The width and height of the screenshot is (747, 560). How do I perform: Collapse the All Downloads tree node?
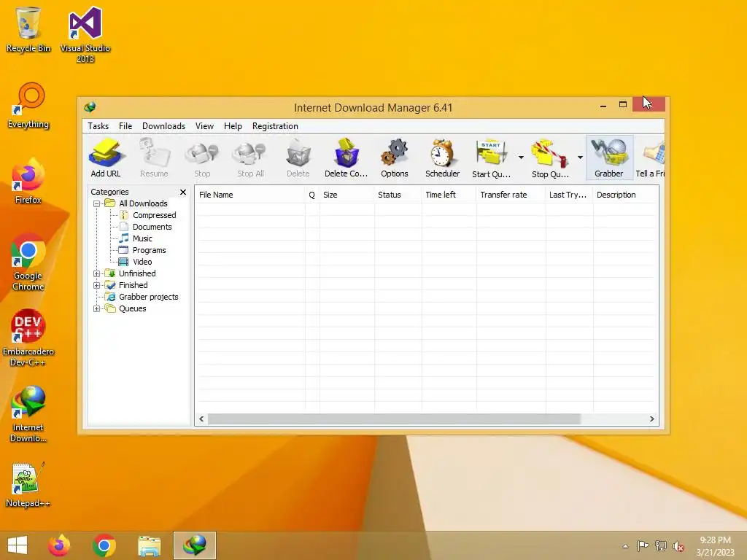[97, 204]
